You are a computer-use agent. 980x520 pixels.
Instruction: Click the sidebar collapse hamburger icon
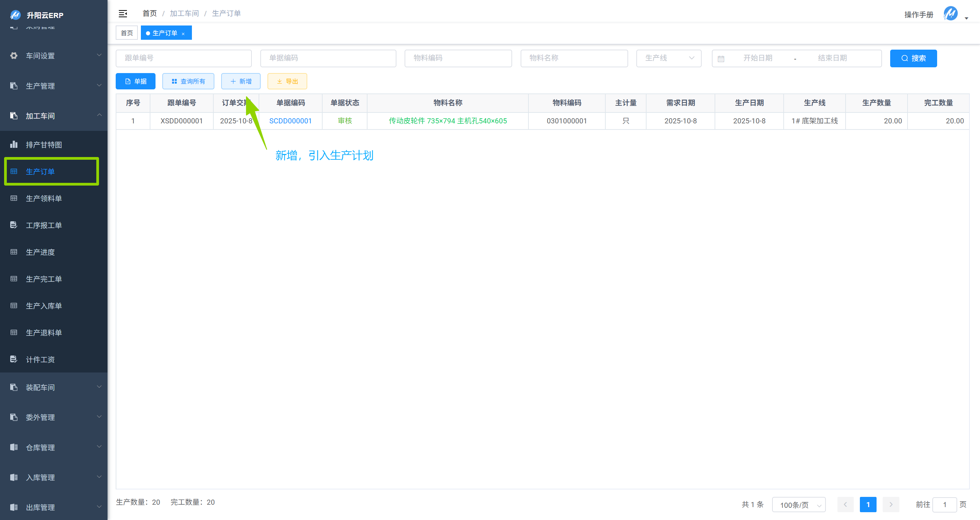[122, 14]
